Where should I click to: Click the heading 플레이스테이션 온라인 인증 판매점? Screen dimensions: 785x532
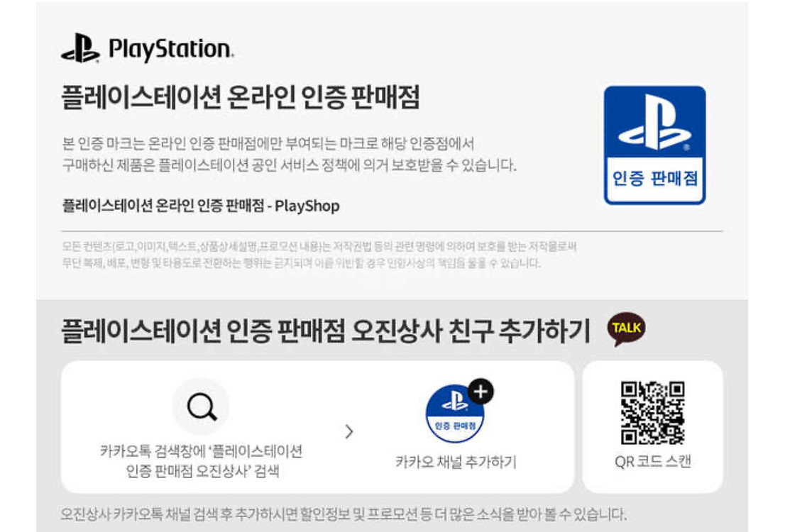click(x=241, y=98)
